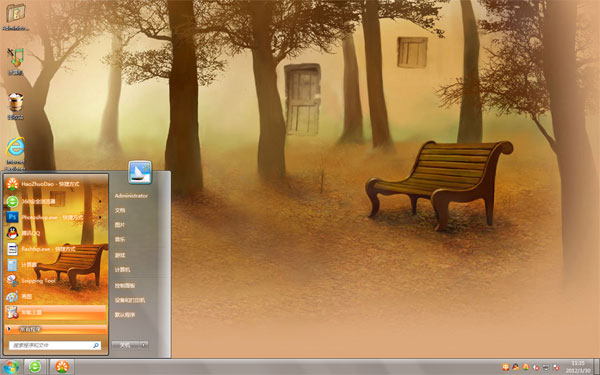Click the search programs and files box
The height and width of the screenshot is (375, 600).
coord(55,345)
